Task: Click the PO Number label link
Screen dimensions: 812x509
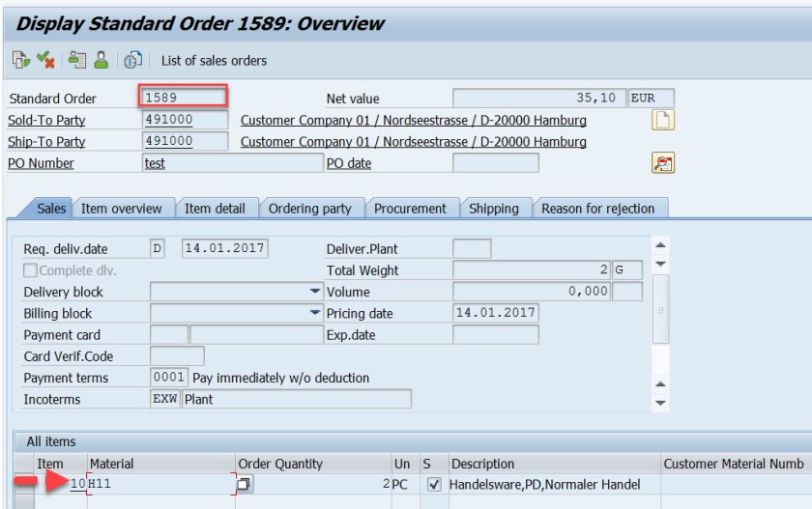Action: pos(41,163)
